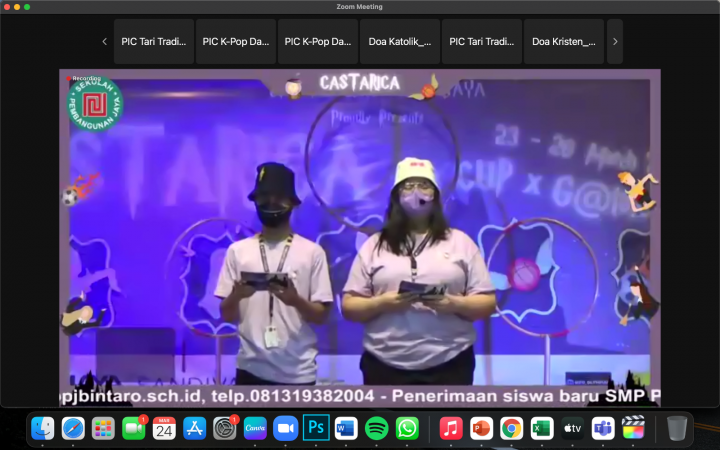This screenshot has height=450, width=720.
Task: Open Spotify from the dock
Action: coord(377,428)
